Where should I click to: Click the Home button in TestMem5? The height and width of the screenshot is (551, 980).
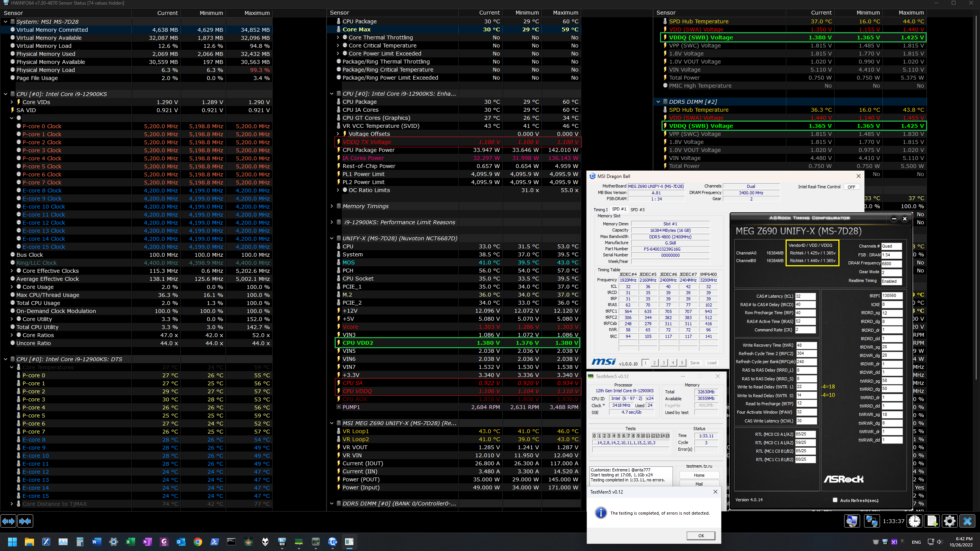click(699, 475)
